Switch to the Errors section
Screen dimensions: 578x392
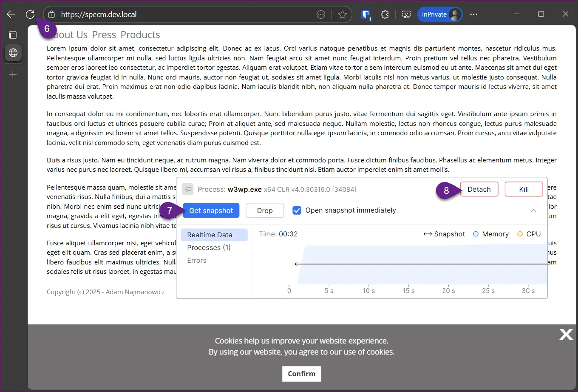pyautogui.click(x=197, y=260)
